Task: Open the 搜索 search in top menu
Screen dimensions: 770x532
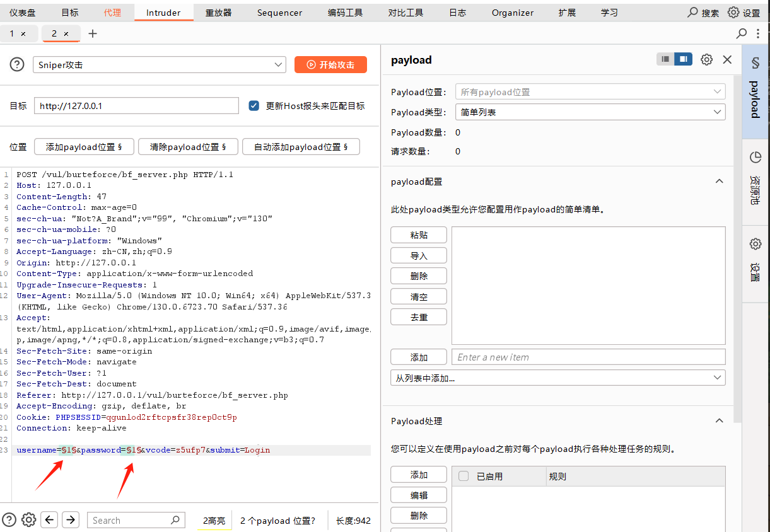Action: tap(703, 13)
